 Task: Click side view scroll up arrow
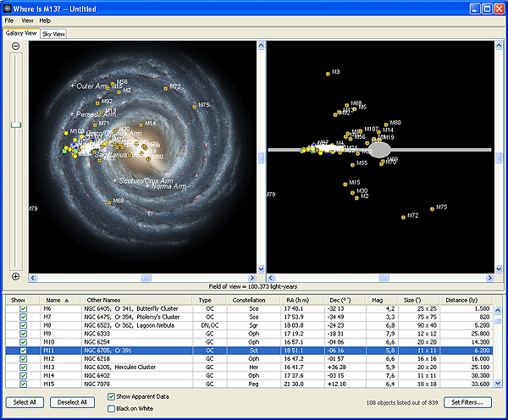click(499, 46)
